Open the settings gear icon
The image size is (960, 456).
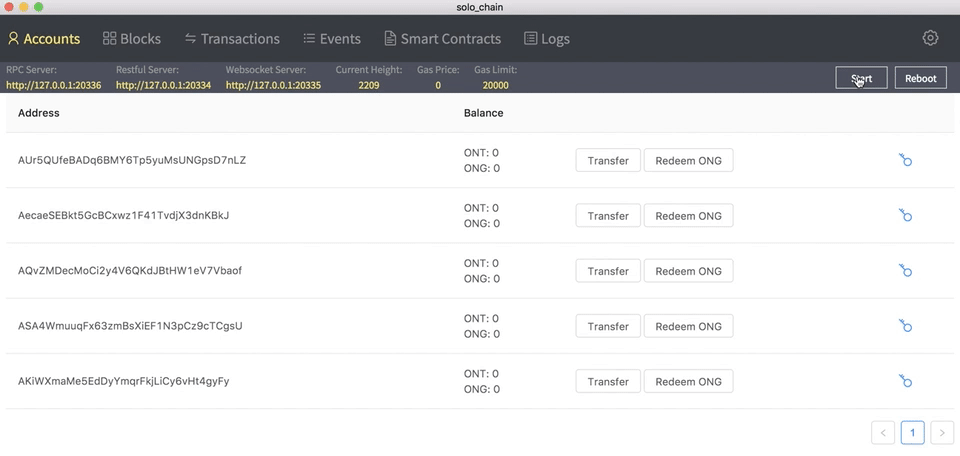930,38
